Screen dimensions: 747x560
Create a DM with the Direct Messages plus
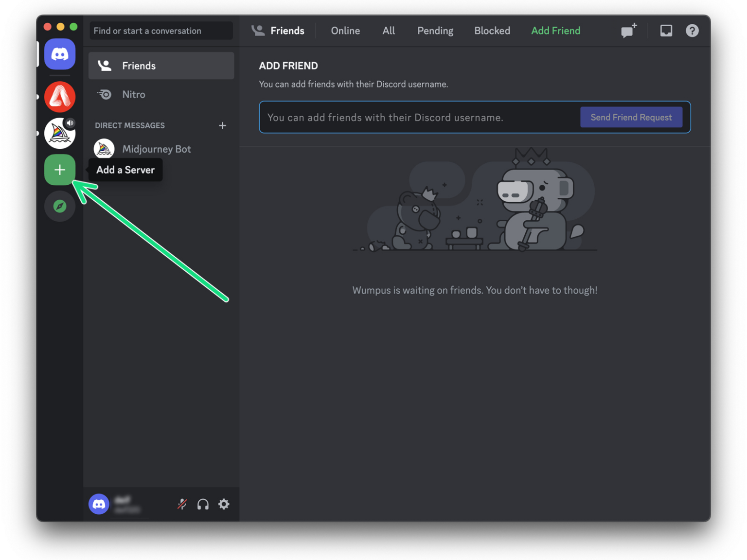(222, 125)
